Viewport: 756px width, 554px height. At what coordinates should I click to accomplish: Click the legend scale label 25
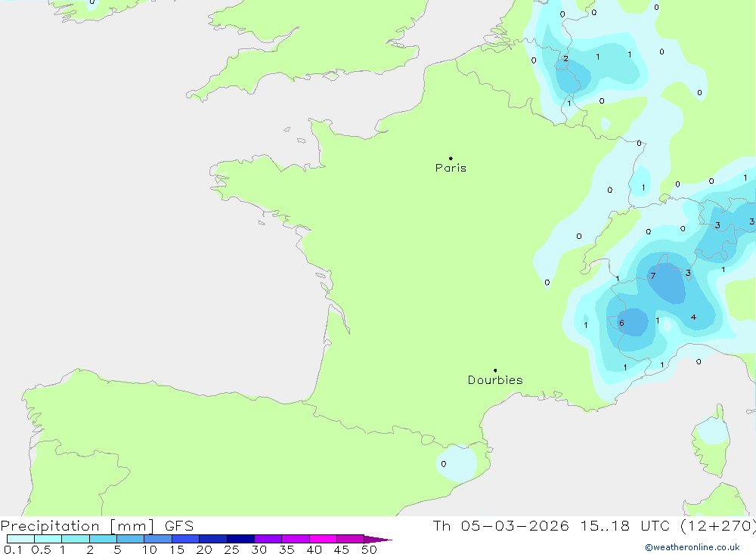tap(231, 549)
